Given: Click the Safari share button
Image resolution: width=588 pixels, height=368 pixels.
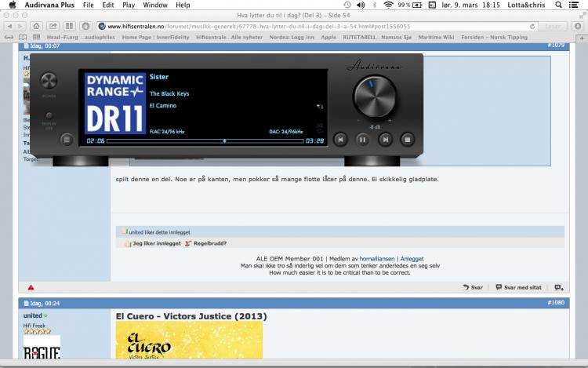Looking at the screenshot, I should [53, 26].
